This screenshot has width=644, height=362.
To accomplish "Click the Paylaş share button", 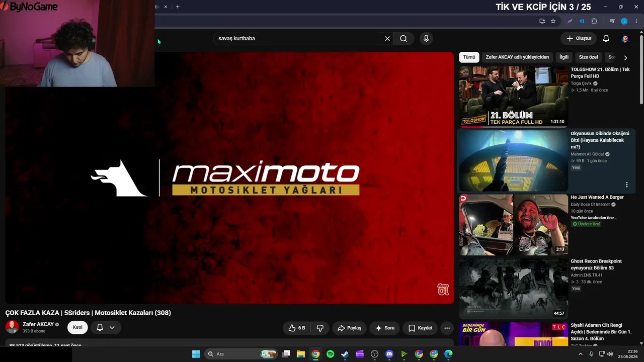I will click(x=349, y=328).
